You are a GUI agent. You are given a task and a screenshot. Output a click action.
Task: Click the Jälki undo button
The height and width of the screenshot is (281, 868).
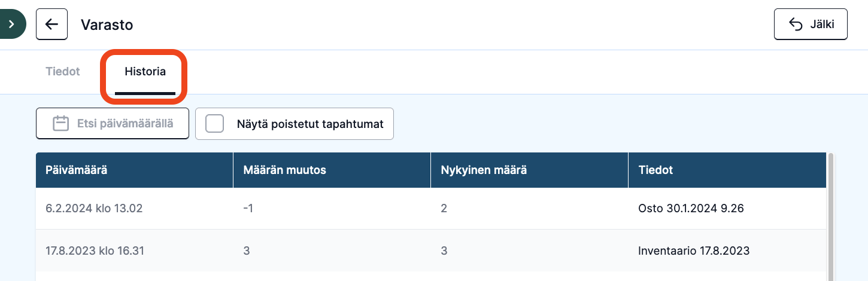[x=811, y=25]
